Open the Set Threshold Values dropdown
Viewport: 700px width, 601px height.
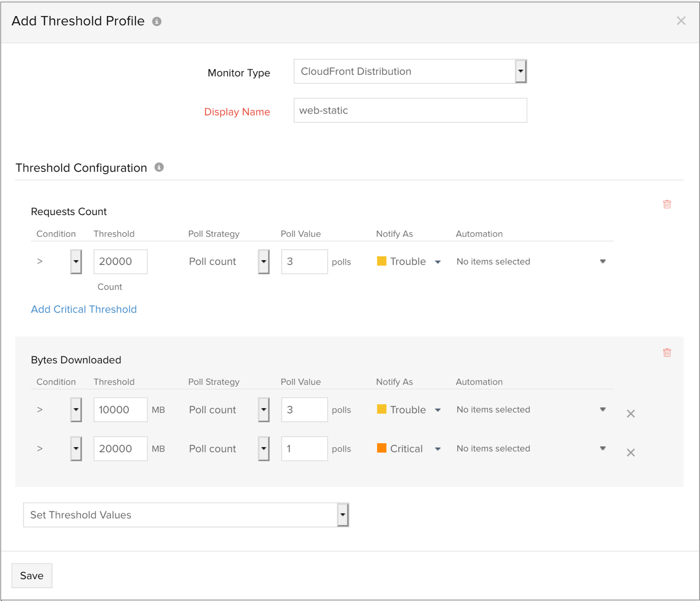pyautogui.click(x=342, y=515)
